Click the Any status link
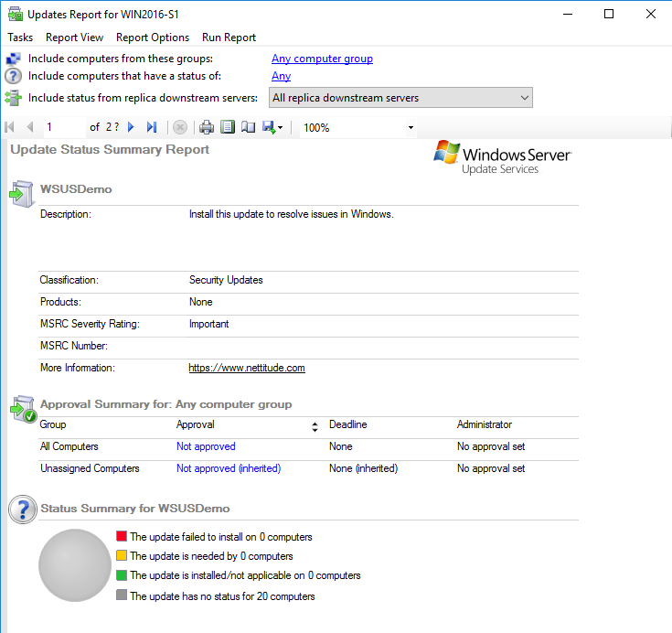The image size is (672, 633). click(282, 76)
